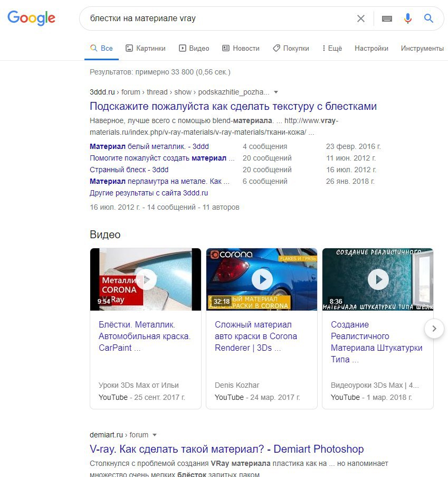Click the YouTube - 25 сент. 2017 г. text

pyautogui.click(x=142, y=397)
